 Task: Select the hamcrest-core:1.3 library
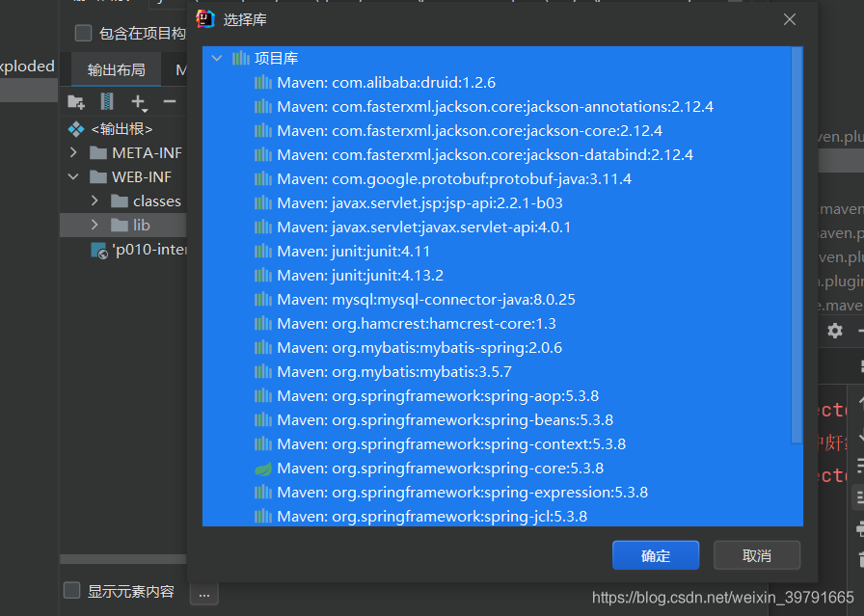click(417, 324)
